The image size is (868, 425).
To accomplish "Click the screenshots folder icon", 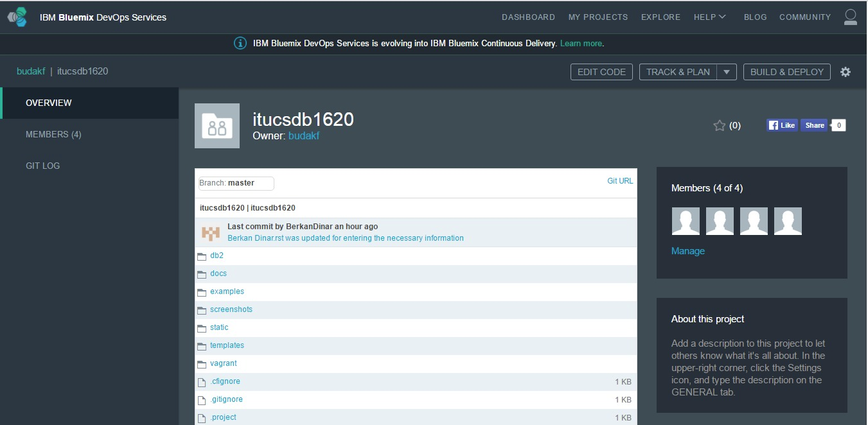I will pyautogui.click(x=202, y=310).
